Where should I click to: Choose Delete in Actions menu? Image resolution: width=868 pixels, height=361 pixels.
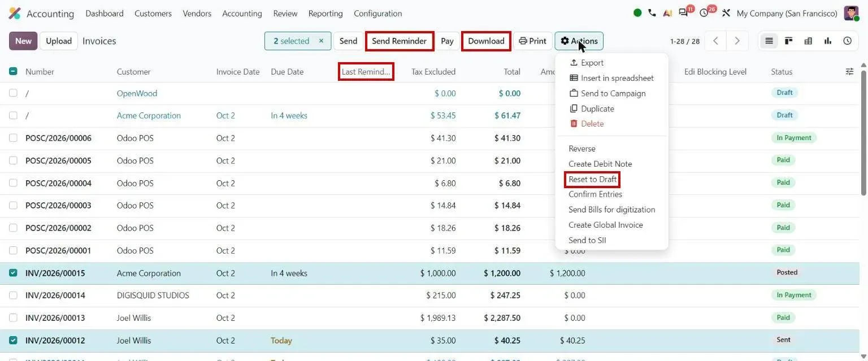(587, 124)
